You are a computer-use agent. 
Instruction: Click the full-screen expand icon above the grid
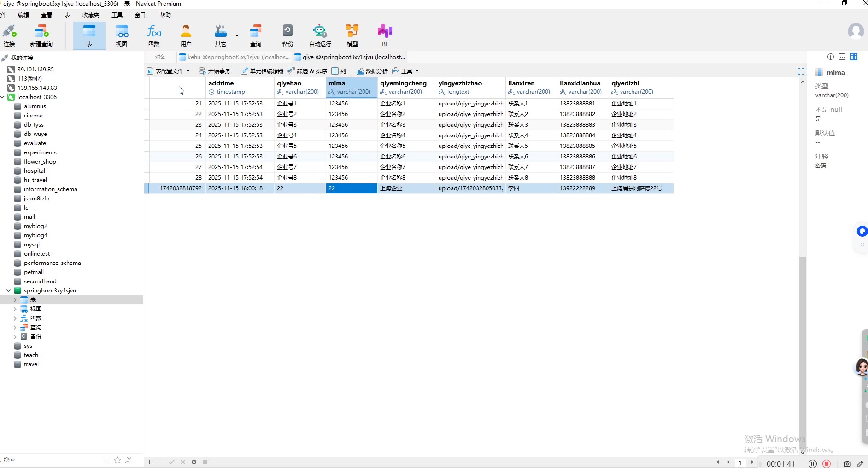[x=801, y=71]
